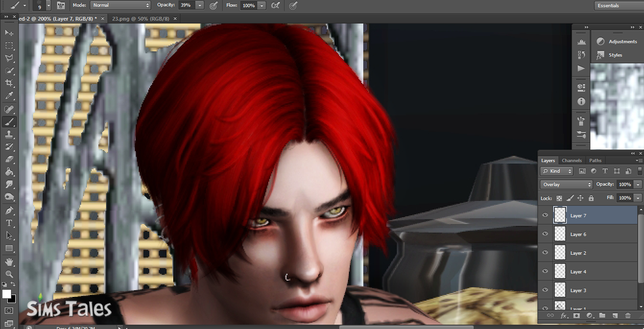Swap foreground and background colors
Screen dimensions: 644x329
pyautogui.click(x=13, y=285)
